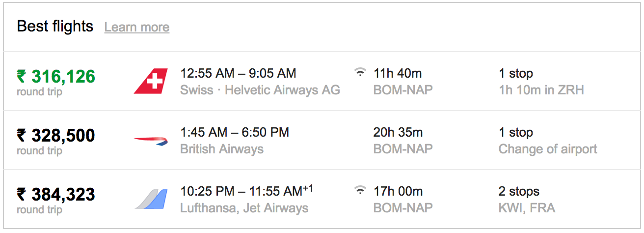Image resolution: width=644 pixels, height=233 pixels.
Task: Click the 1h 10m in ZRH layover
Action: pos(541,90)
